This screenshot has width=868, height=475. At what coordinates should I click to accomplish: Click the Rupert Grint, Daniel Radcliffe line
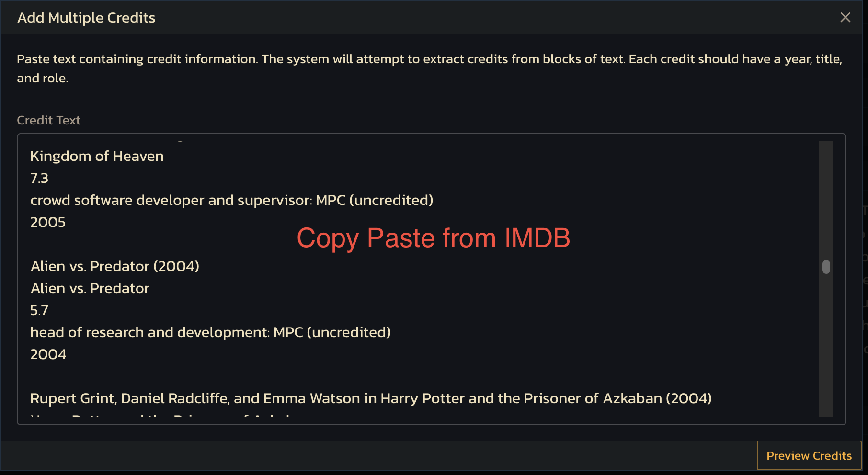tap(371, 398)
